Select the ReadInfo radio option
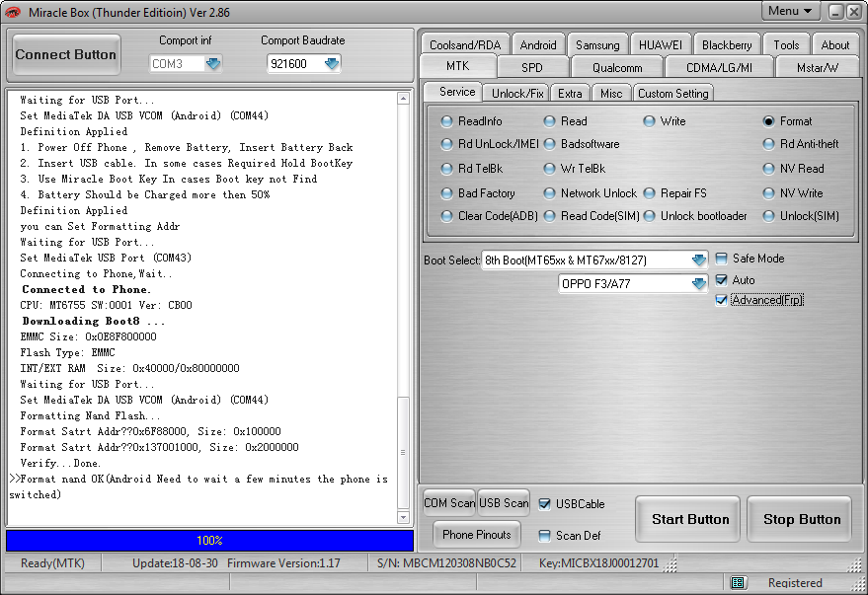This screenshot has height=595, width=868. [446, 121]
